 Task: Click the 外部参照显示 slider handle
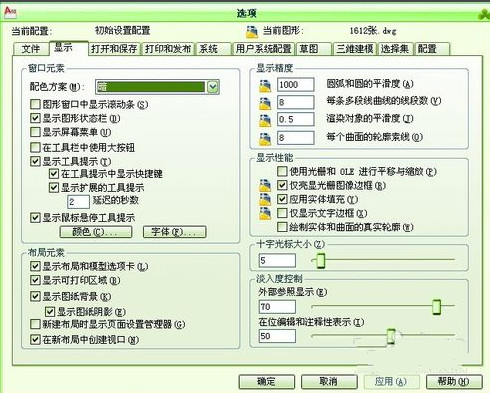(436, 307)
